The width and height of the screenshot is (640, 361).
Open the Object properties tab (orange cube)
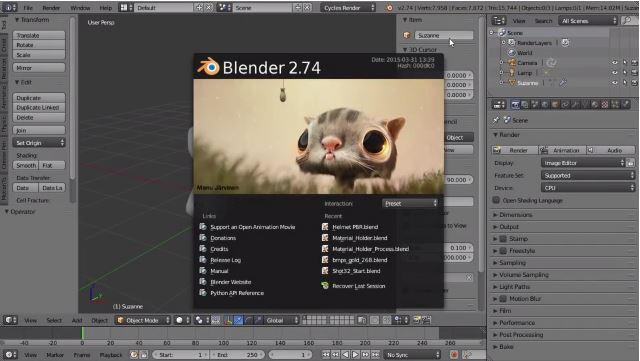[555, 105]
